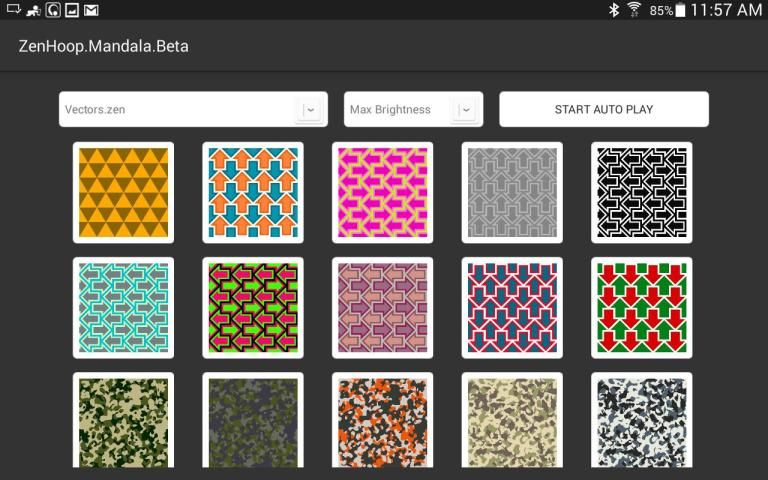Pick the mauve purple arrows pattern
This screenshot has height=480, width=768.
[x=382, y=308]
